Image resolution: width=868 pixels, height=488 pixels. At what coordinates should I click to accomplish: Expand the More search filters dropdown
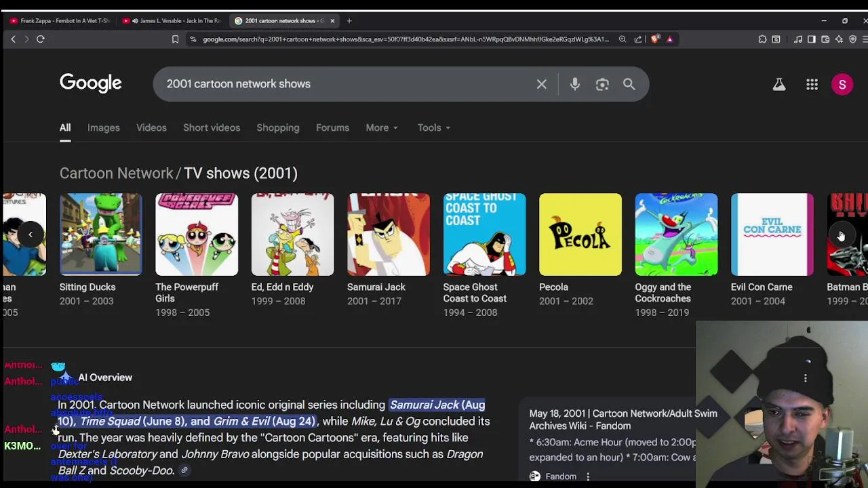coord(382,127)
